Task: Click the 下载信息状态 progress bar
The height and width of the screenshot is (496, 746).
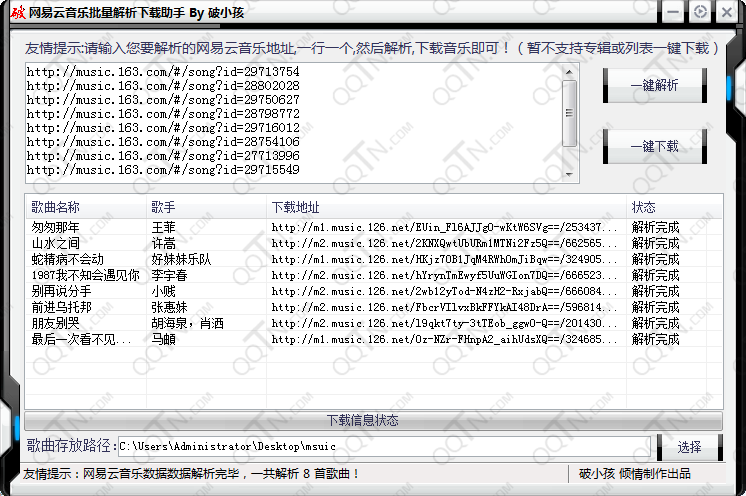Action: pyautogui.click(x=372, y=420)
